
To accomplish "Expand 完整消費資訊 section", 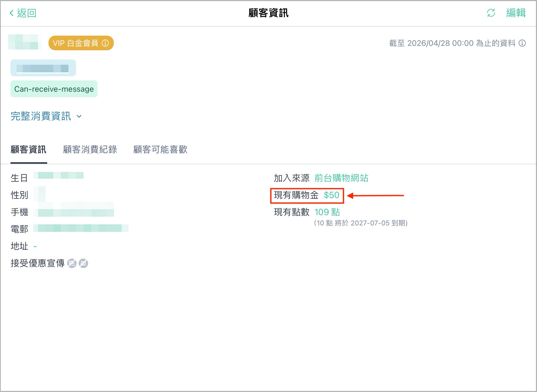I will click(x=46, y=116).
